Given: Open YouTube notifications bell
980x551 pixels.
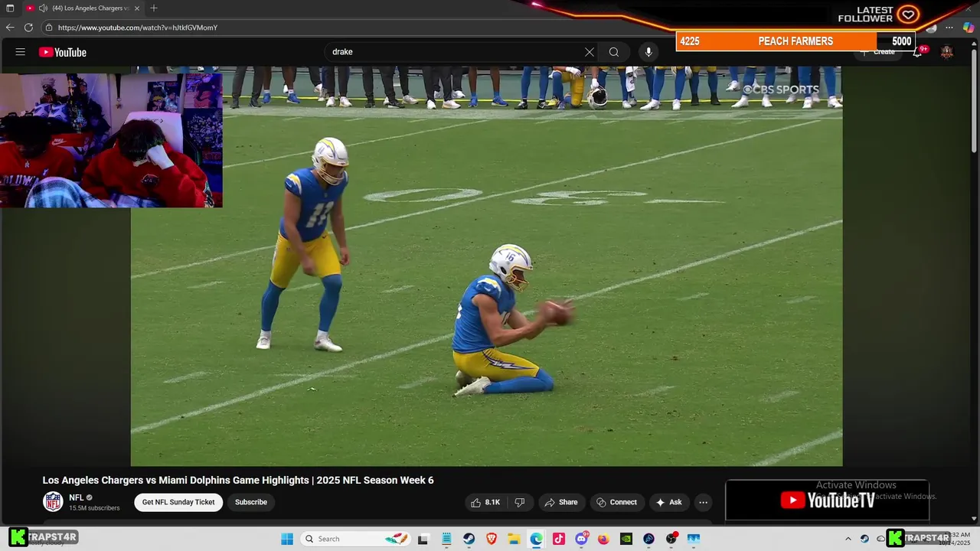Looking at the screenshot, I should (918, 52).
